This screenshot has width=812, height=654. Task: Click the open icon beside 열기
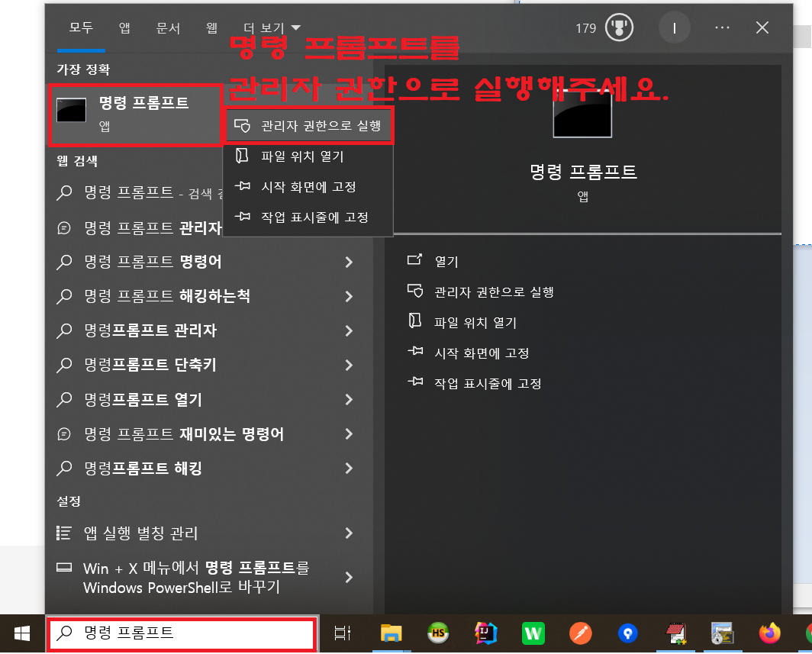coord(415,259)
